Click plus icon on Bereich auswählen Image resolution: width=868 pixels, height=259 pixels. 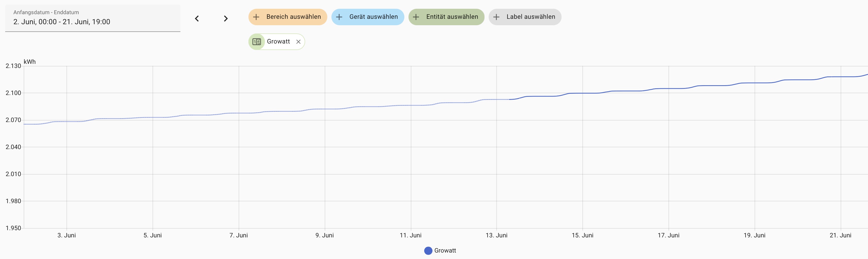coord(256,17)
